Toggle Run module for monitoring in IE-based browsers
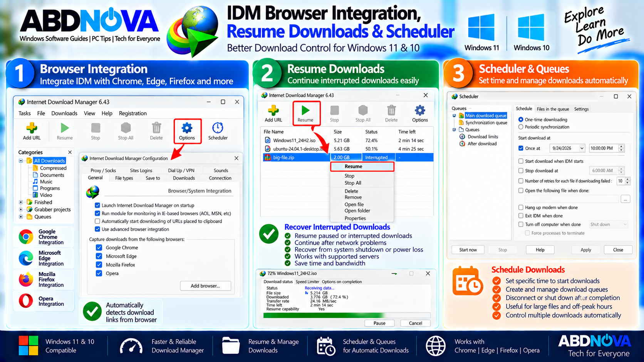 coord(97,213)
